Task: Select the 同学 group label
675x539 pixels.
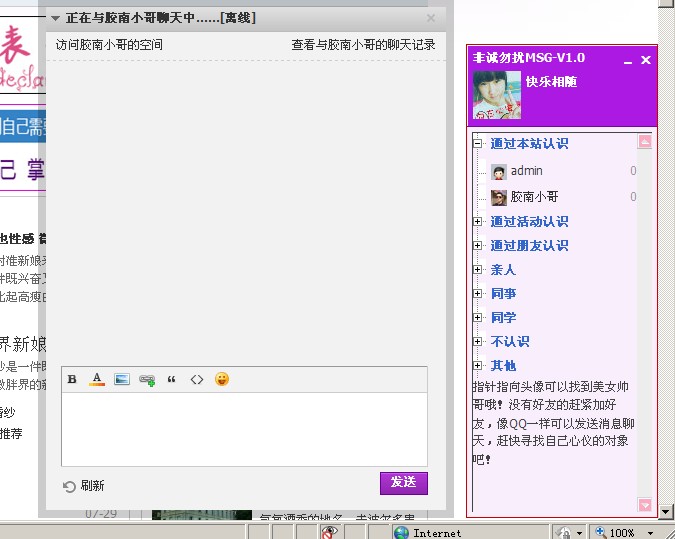Action: [503, 317]
